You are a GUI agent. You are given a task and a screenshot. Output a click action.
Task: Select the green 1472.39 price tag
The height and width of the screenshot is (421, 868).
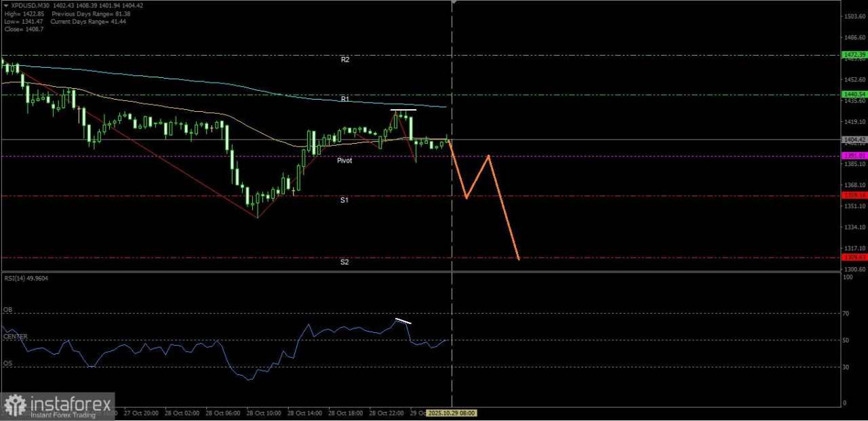854,54
